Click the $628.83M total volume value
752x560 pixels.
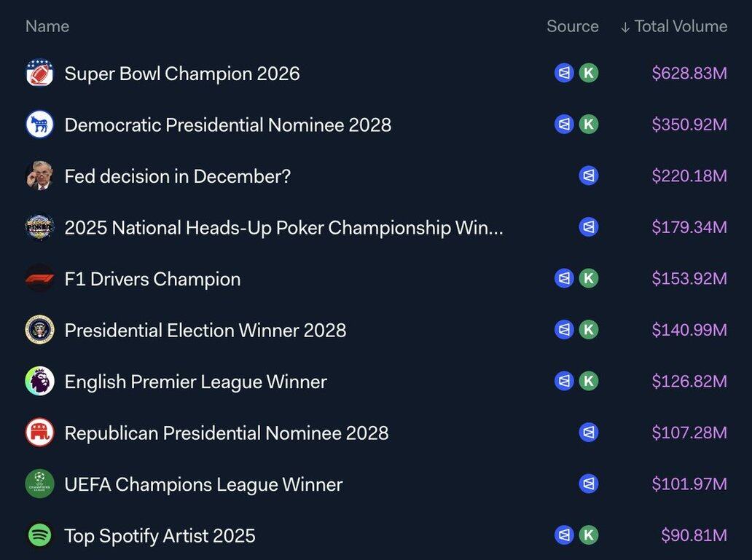(689, 74)
